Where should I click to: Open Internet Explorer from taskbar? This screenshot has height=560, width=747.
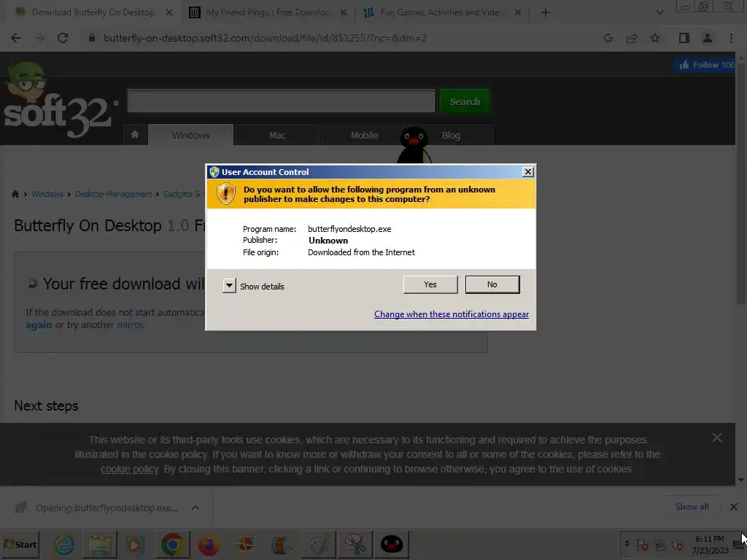[x=64, y=544]
